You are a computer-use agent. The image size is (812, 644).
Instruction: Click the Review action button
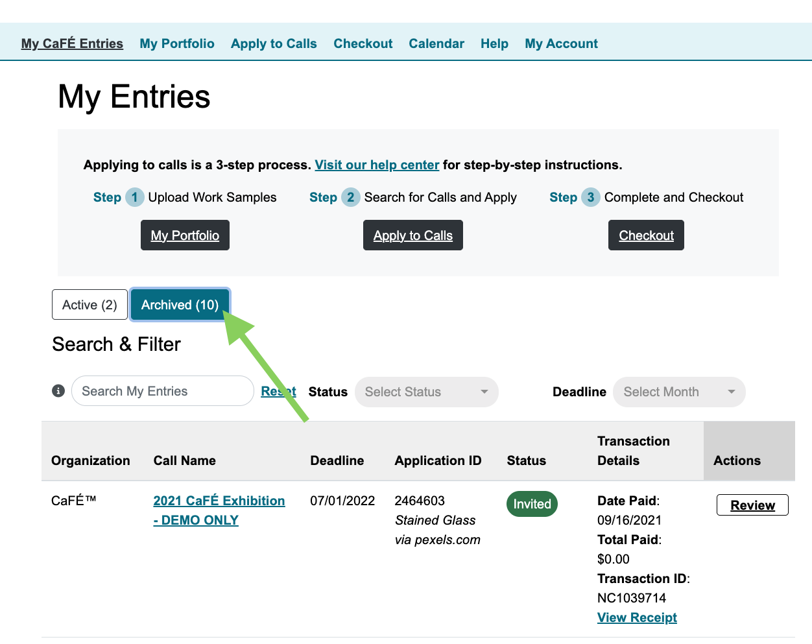coord(752,505)
